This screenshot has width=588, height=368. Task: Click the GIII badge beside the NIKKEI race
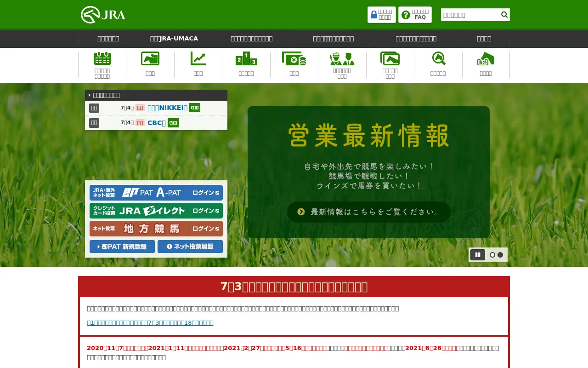click(x=195, y=108)
